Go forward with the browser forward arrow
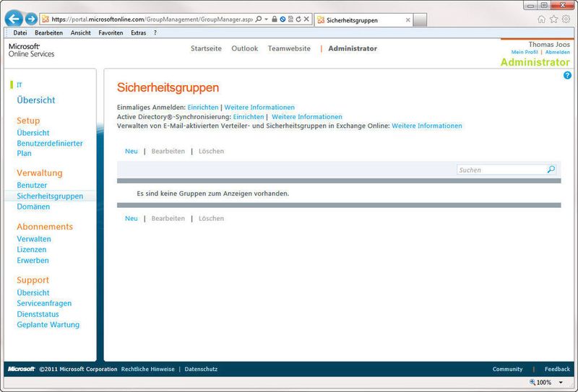This screenshot has width=578, height=392. coord(31,19)
